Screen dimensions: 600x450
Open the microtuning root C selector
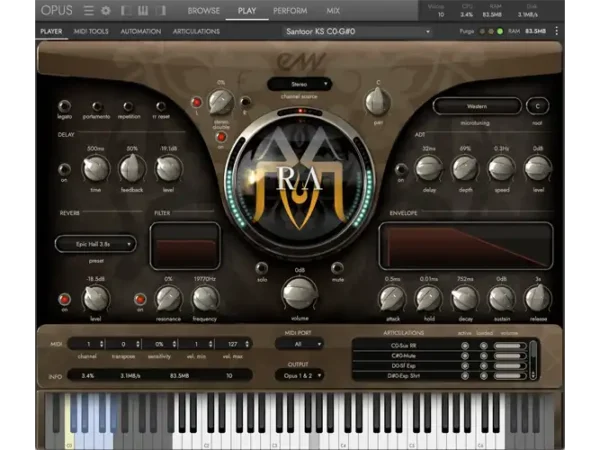(537, 106)
